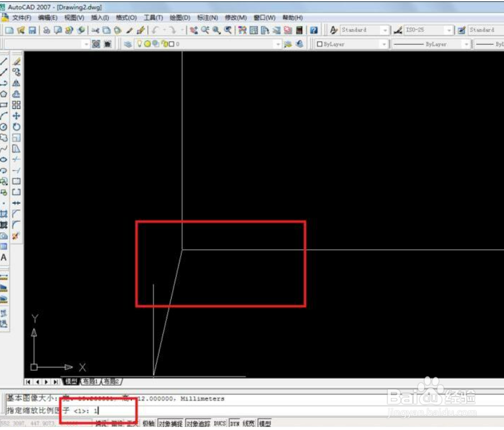Toggle 对象捕捉 (Object Snap) in status bar
Screen dimensions: 504x430
pos(170,423)
